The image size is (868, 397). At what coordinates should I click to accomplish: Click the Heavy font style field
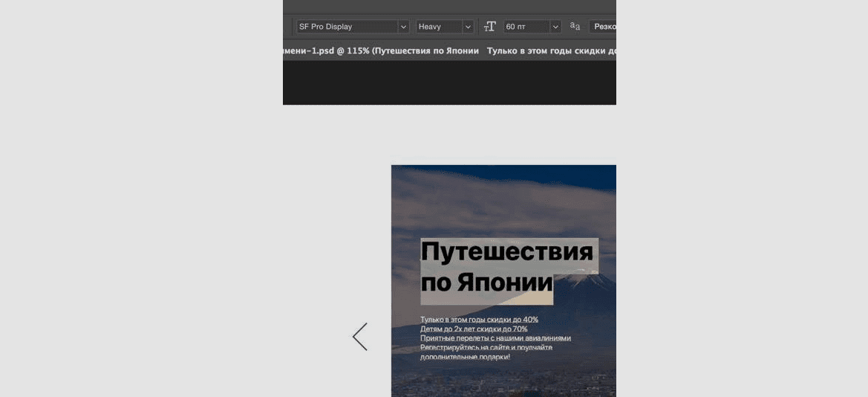438,27
